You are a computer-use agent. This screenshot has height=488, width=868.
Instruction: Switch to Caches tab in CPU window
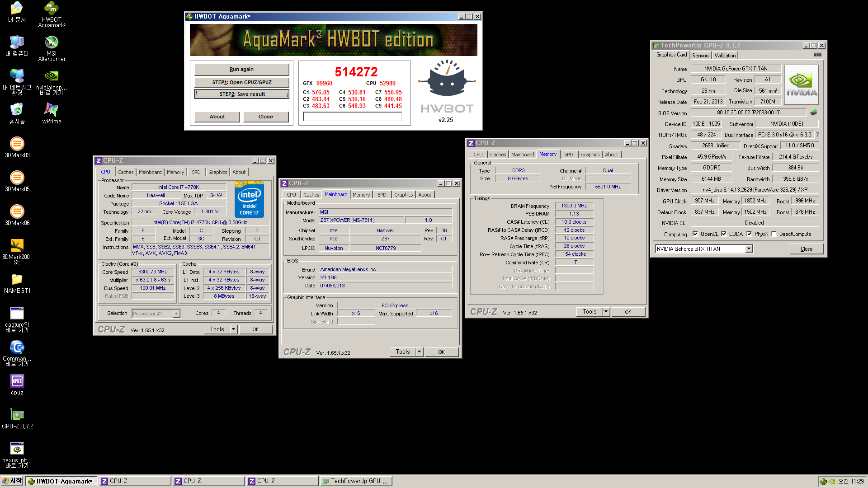tap(126, 172)
